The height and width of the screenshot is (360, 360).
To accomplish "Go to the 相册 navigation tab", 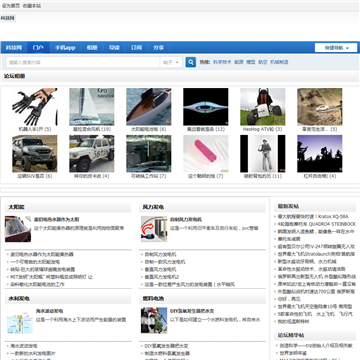I will pos(92,48).
